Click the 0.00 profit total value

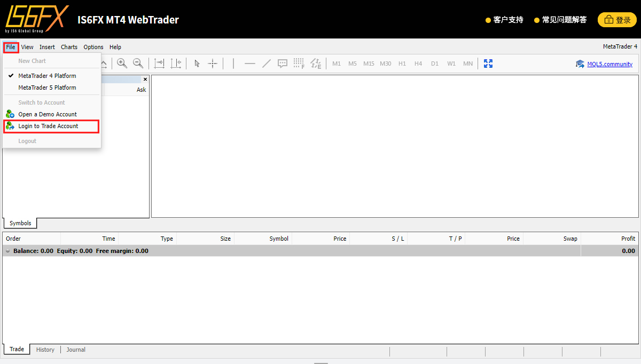[628, 251]
